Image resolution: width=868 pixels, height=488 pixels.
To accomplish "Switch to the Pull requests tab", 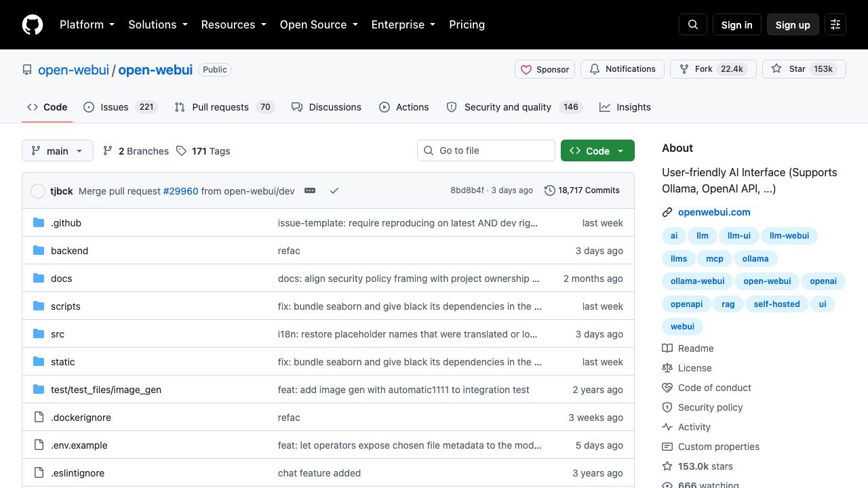I will pos(224,107).
